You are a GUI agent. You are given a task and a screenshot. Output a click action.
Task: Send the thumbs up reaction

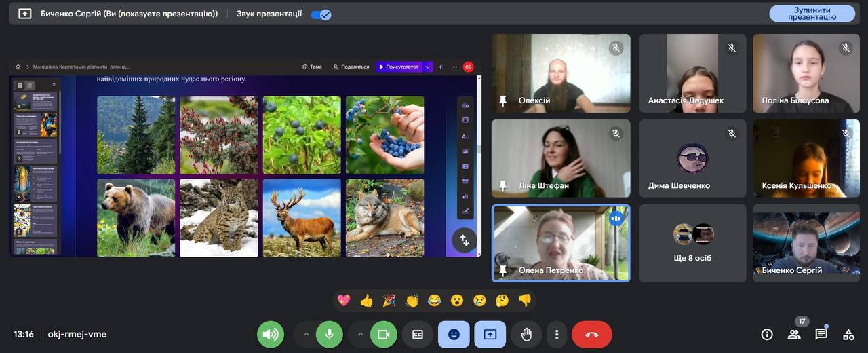(366, 300)
